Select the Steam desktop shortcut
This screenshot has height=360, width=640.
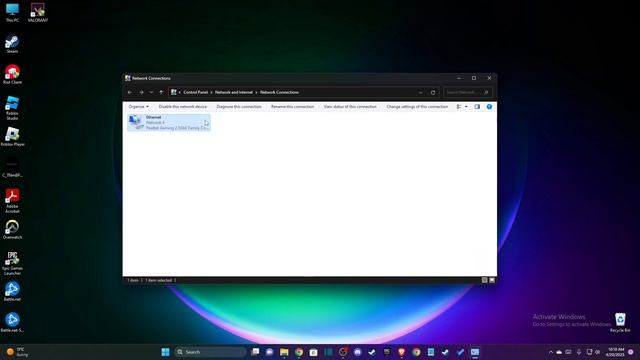[x=12, y=44]
